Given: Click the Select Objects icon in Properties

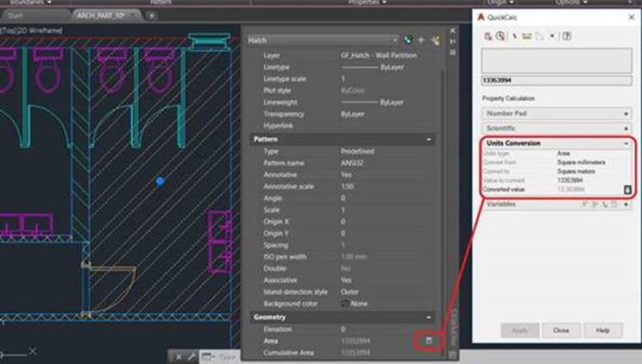Looking at the screenshot, I should pyautogui.click(x=421, y=41).
